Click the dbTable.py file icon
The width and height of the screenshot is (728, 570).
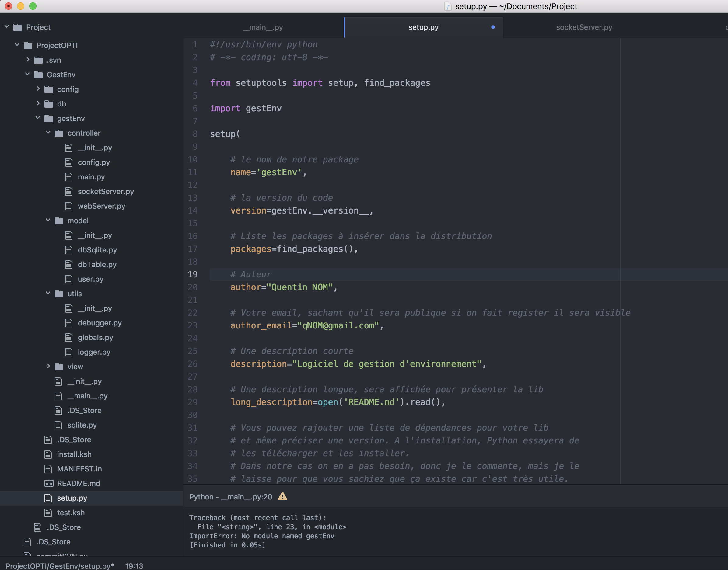tap(69, 264)
